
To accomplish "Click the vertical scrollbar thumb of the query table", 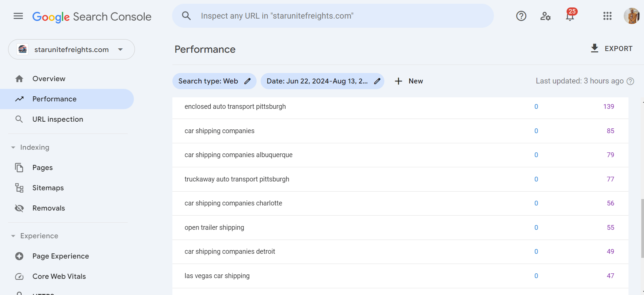I will tap(642, 228).
